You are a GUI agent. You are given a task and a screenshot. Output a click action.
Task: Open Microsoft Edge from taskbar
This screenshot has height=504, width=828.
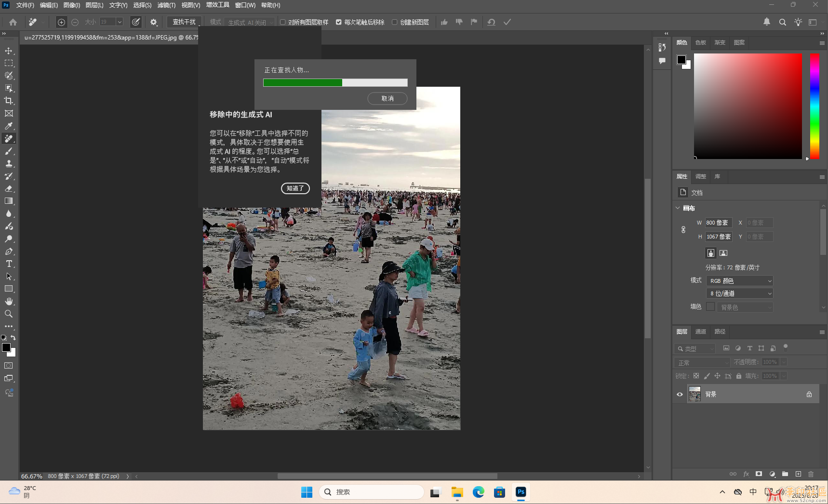[x=478, y=492]
